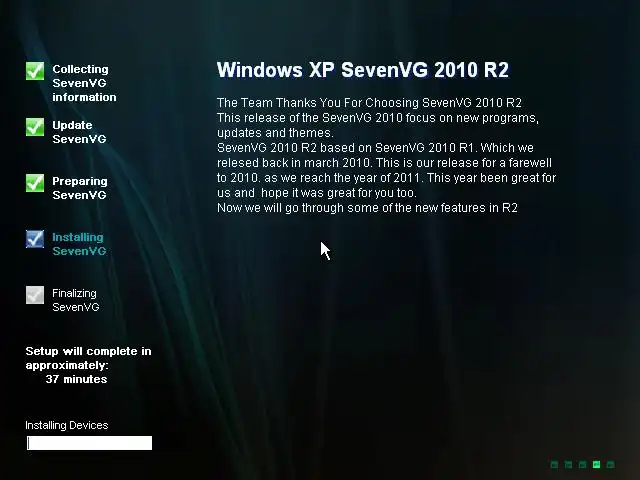
Task: Click the green checkmark next to Update SevenVG
Action: tap(35, 127)
